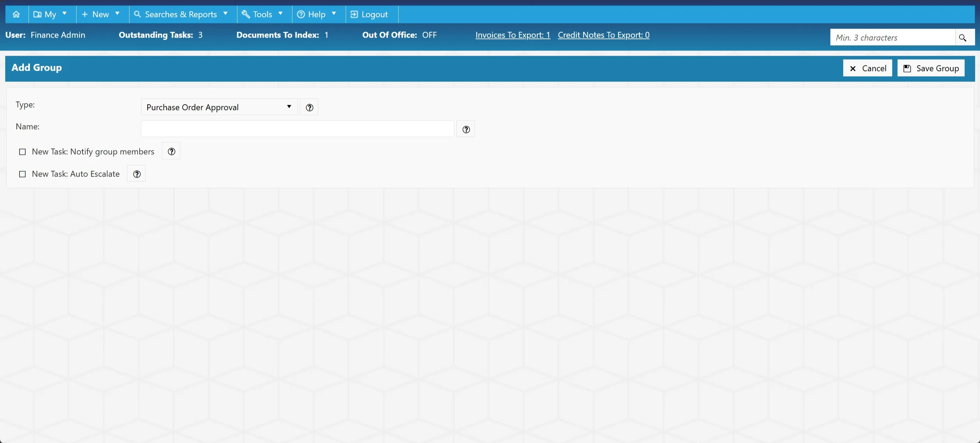Click the wrench icon beside Tools
Viewport: 980px width, 443px height.
[246, 14]
